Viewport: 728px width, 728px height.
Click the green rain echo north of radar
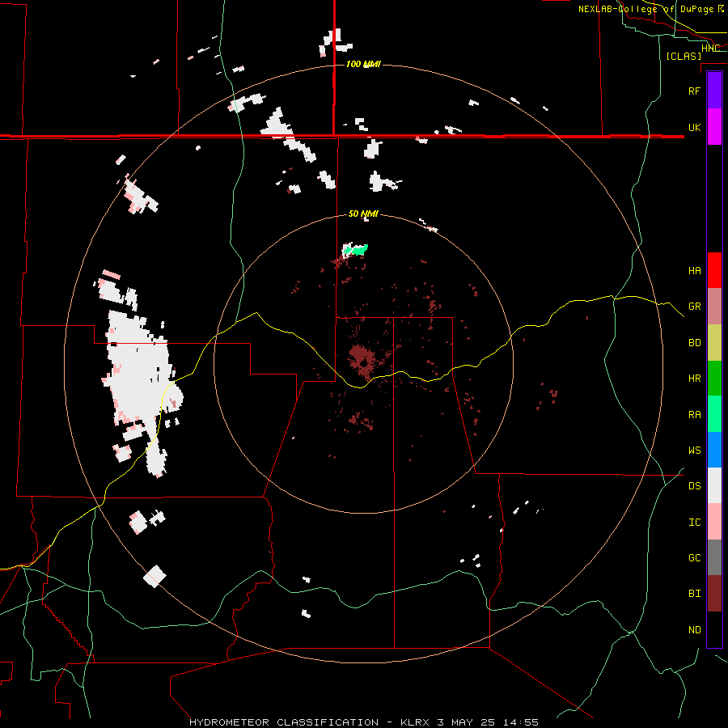[x=356, y=250]
